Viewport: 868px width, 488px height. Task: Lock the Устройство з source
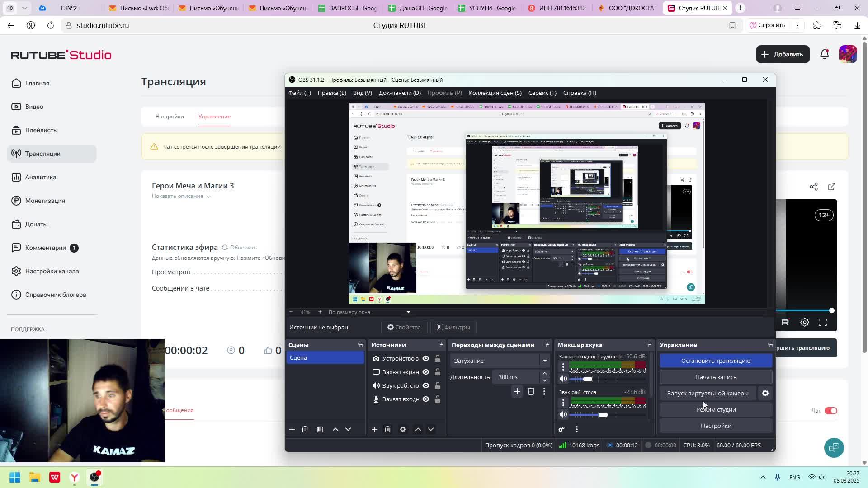tap(437, 358)
